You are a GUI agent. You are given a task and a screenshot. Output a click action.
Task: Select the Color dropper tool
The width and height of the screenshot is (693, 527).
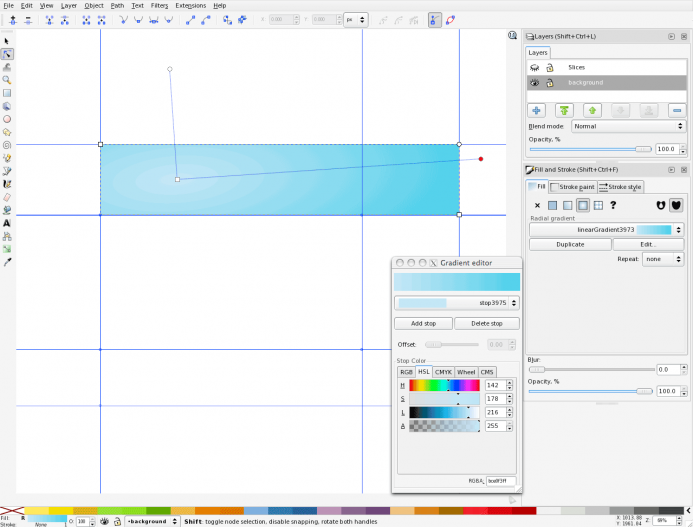point(7,262)
